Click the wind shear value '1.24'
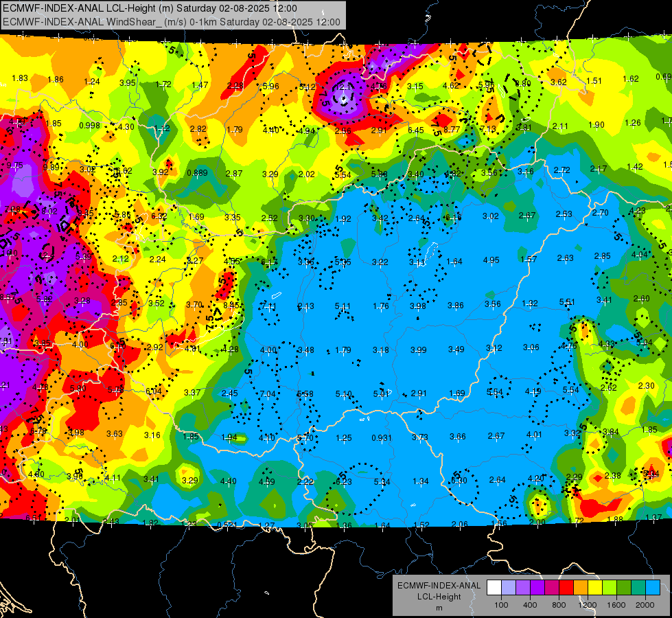Image resolution: width=672 pixels, height=618 pixels. point(92,82)
